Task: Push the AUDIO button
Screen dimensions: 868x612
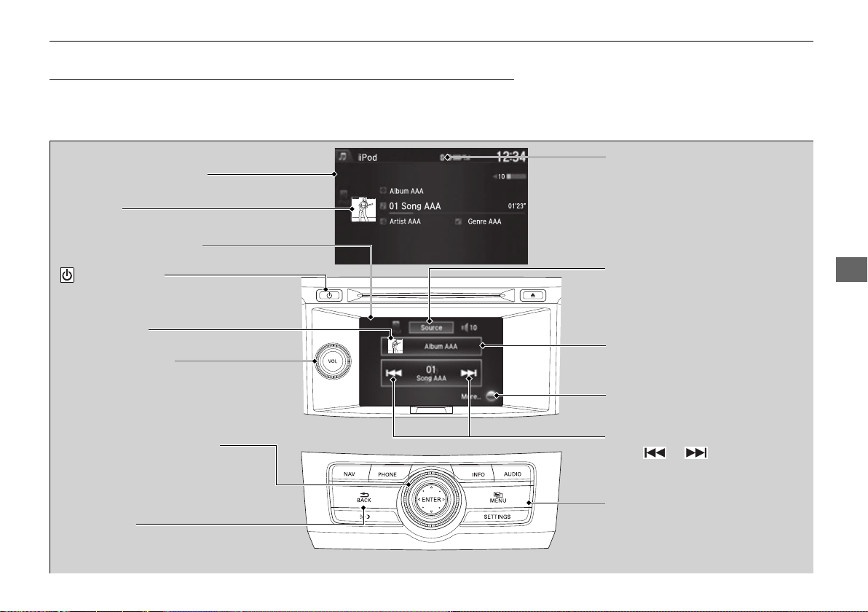Action: coord(513,474)
